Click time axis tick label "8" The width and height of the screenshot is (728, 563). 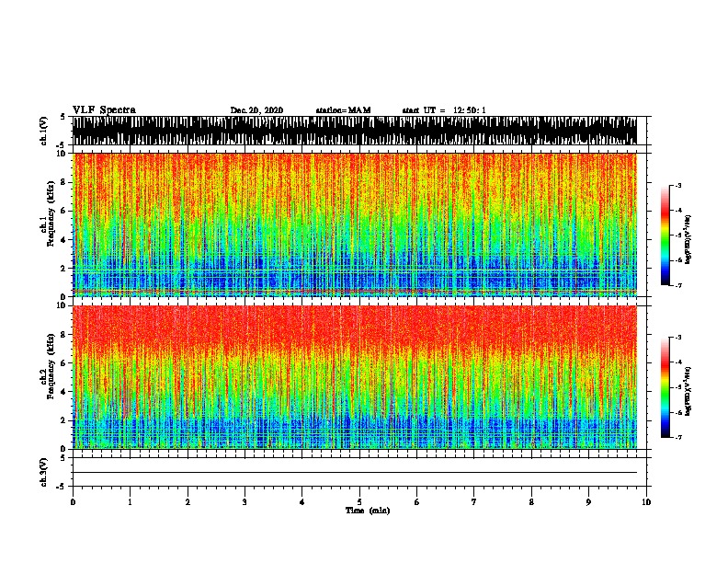(x=531, y=502)
